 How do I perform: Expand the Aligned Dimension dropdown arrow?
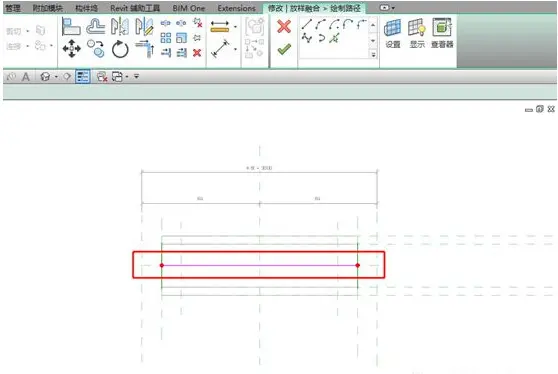click(235, 49)
